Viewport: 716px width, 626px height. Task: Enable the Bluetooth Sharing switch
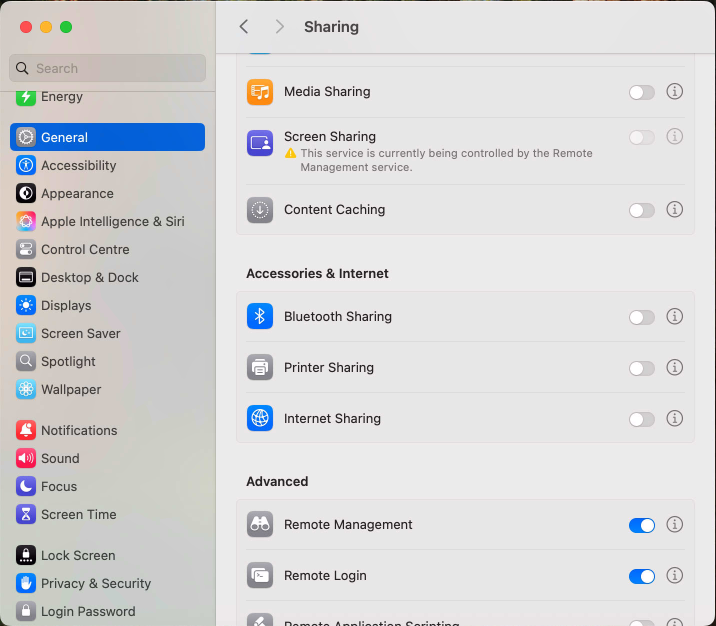(x=642, y=317)
